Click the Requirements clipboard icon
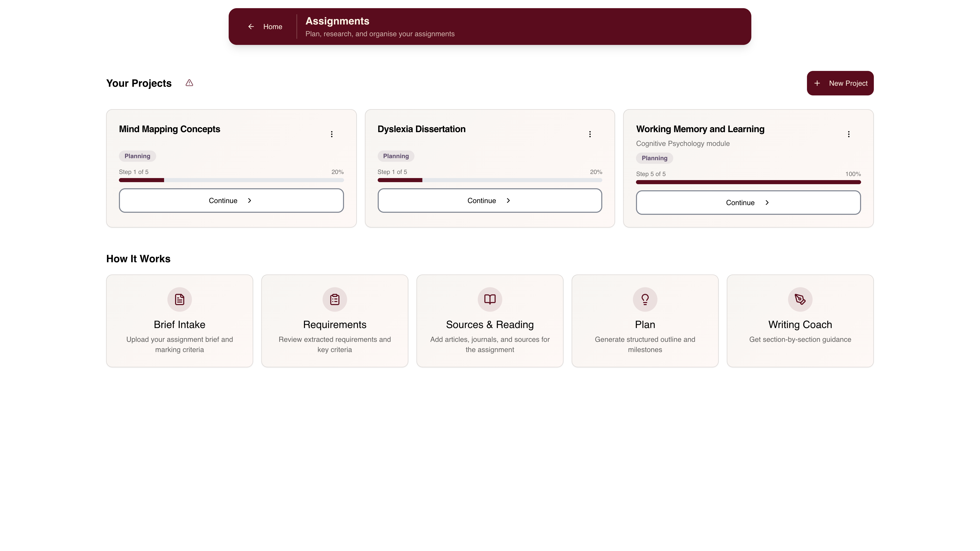The image size is (980, 551). tap(335, 299)
